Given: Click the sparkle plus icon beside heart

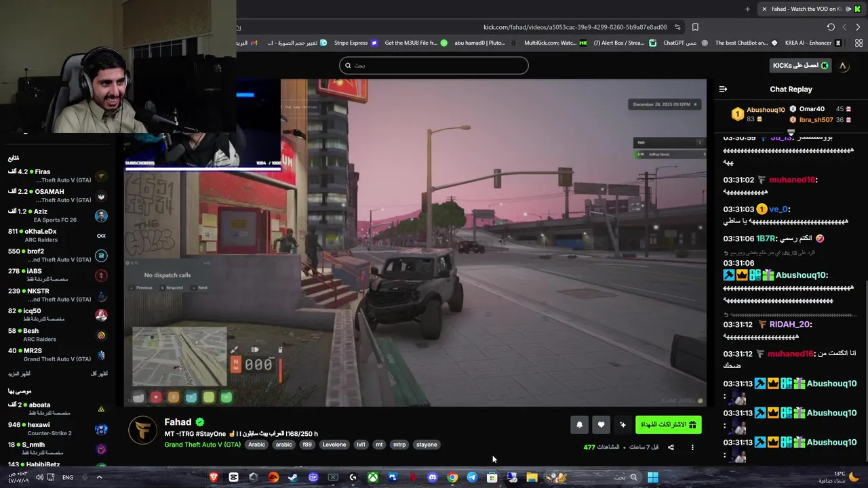Looking at the screenshot, I should [623, 425].
